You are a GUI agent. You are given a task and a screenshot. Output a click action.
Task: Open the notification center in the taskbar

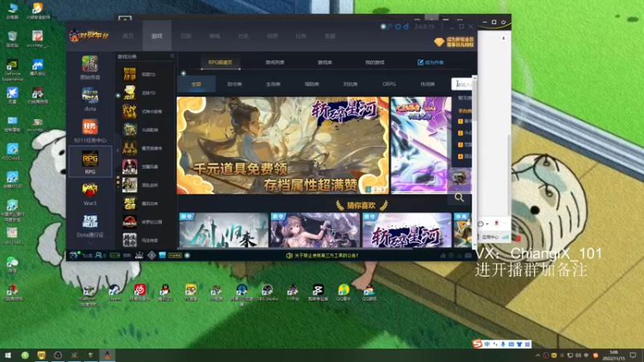634,356
